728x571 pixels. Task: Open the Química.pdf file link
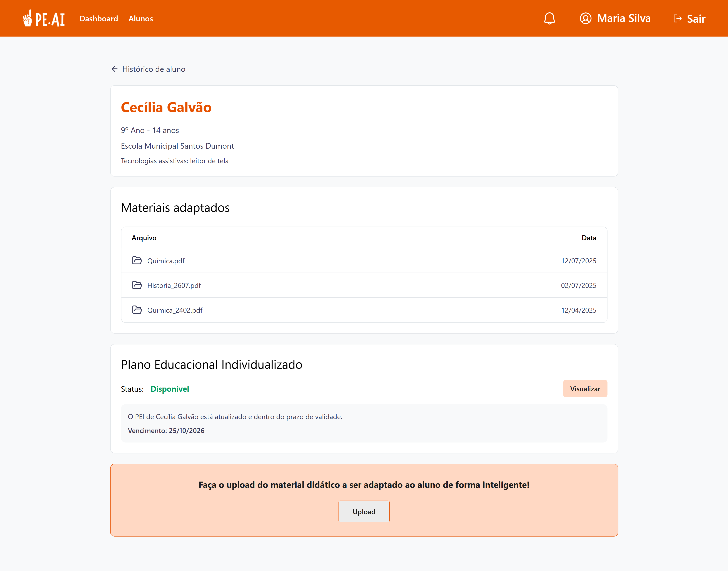(x=166, y=261)
